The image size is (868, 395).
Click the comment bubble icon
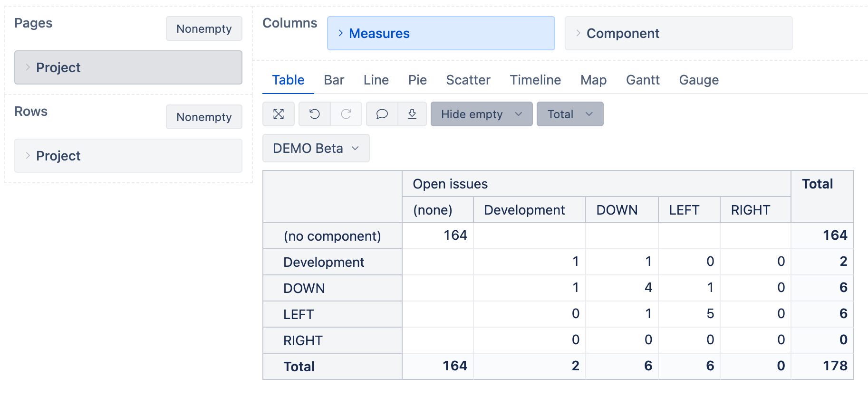pyautogui.click(x=382, y=114)
